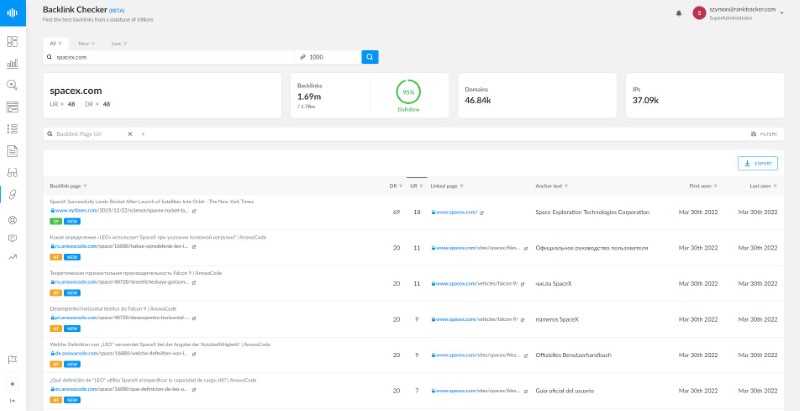Open the support lifebuoy icon in sidebar
800x411 pixels.
pyautogui.click(x=12, y=220)
